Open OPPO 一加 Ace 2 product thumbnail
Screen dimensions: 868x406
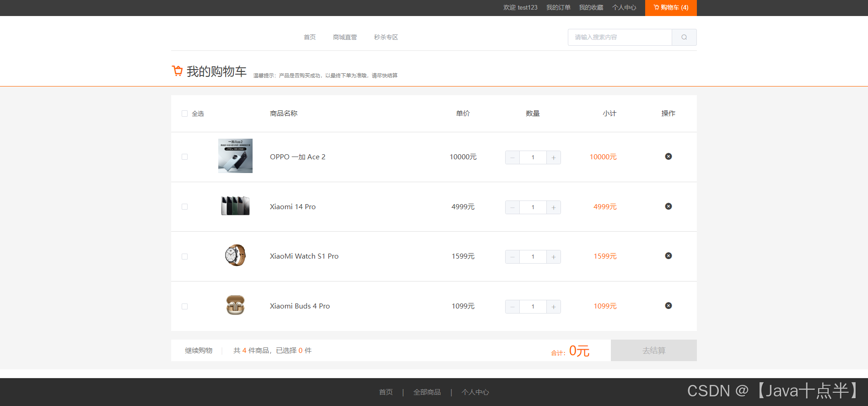click(235, 156)
